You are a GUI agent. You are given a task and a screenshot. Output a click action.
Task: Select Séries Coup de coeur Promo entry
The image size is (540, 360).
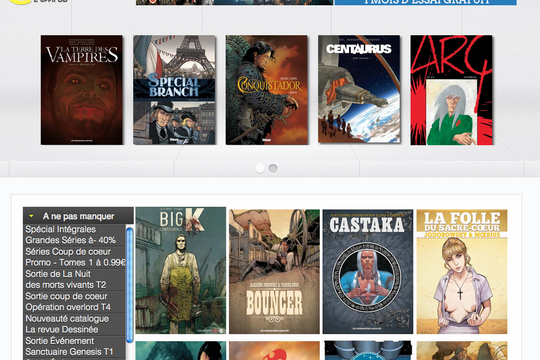tap(74, 257)
